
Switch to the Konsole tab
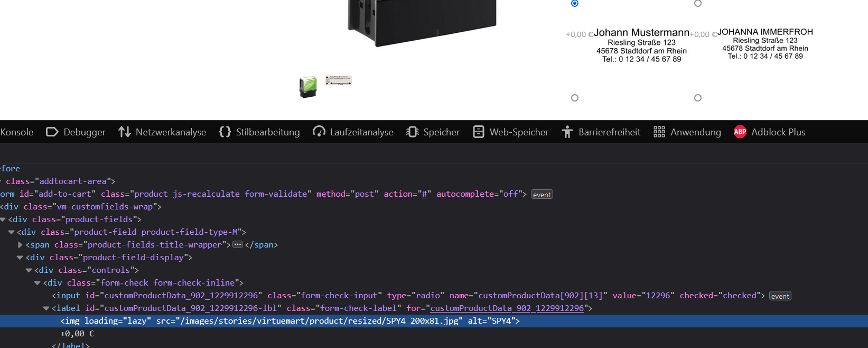click(x=17, y=132)
